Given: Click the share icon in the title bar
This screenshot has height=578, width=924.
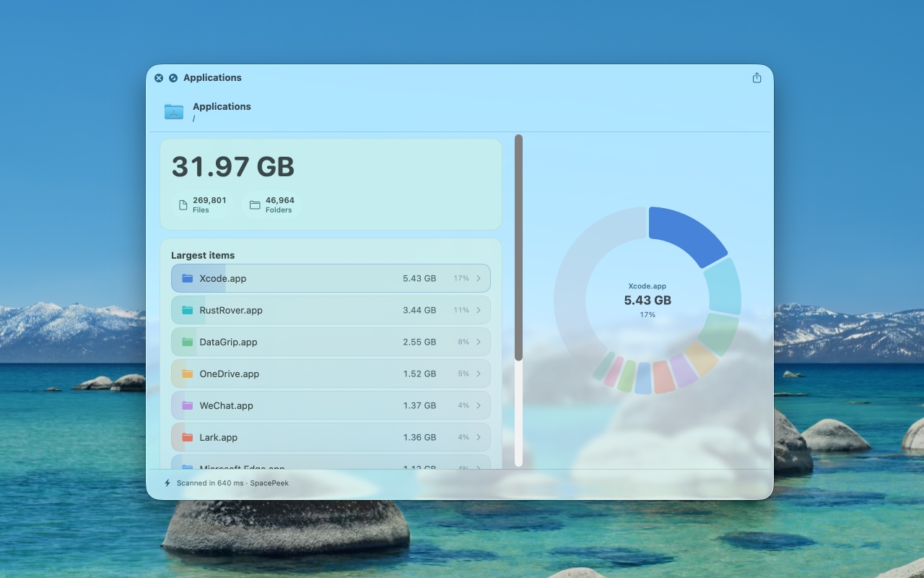Looking at the screenshot, I should (757, 78).
